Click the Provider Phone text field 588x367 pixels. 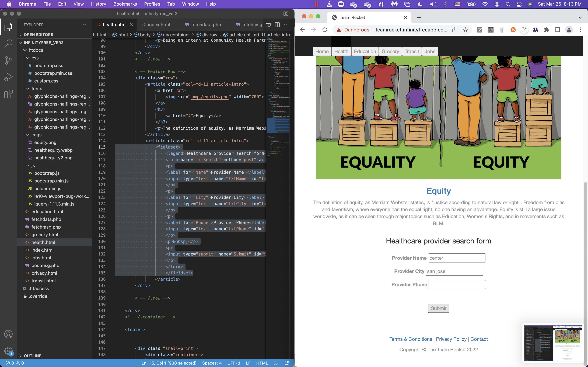click(x=457, y=285)
